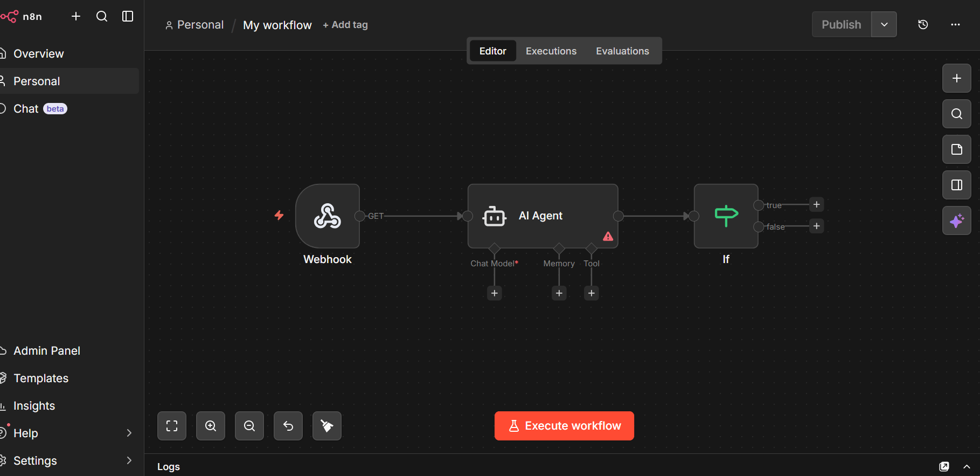Select the AI Agent node
Image resolution: width=980 pixels, height=476 pixels.
(x=543, y=216)
